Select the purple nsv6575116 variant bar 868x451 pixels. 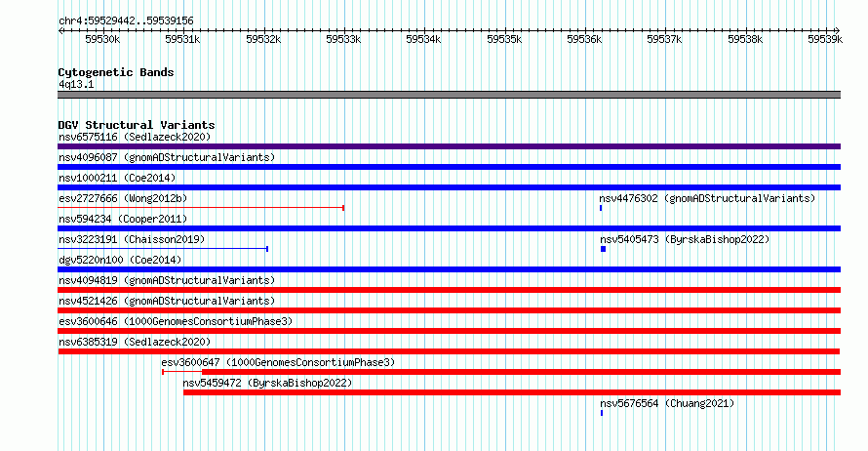pyautogui.click(x=449, y=146)
